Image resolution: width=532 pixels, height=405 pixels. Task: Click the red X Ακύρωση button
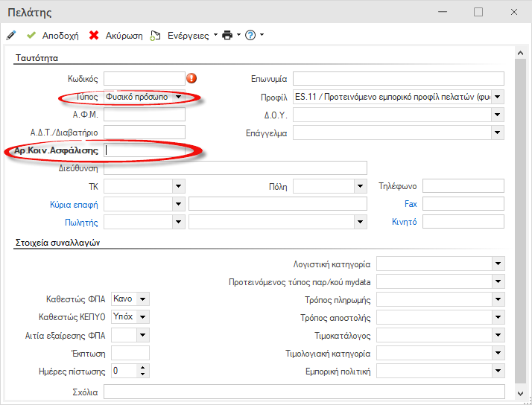[x=115, y=35]
